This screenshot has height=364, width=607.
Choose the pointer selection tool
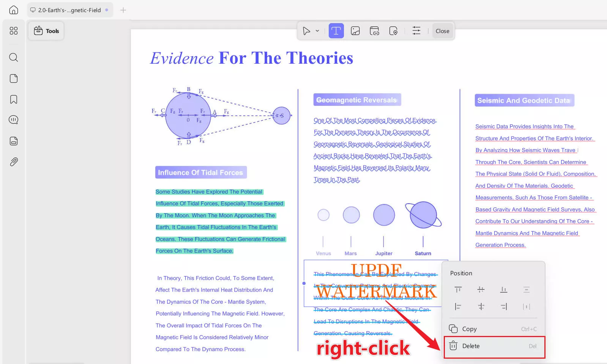tap(306, 31)
